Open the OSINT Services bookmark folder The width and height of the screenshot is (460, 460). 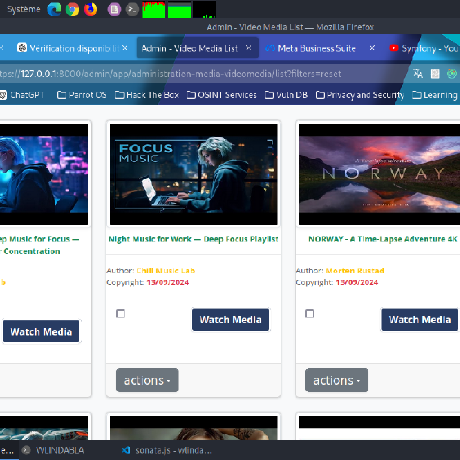coord(222,95)
